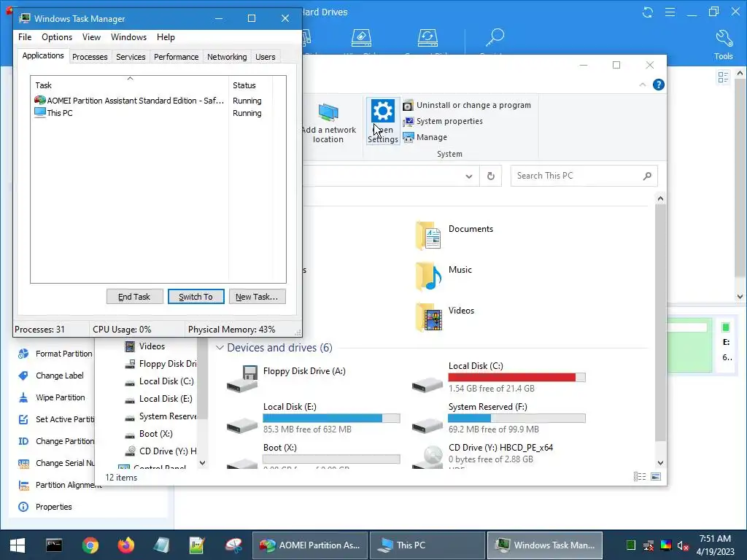This screenshot has width=747, height=560.
Task: Click AOMEI search magnifier toolbar icon
Action: [495, 37]
